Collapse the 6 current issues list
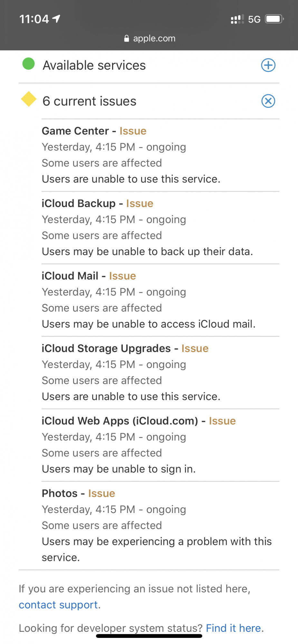 268,101
